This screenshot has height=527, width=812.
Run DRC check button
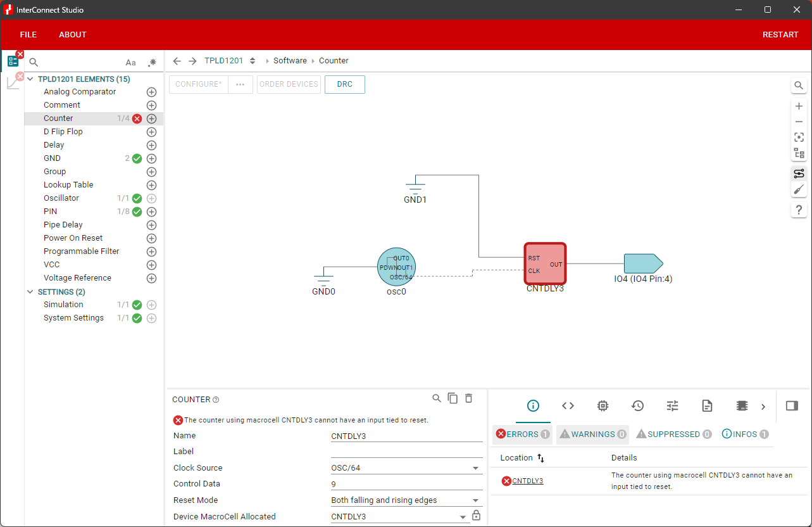click(x=345, y=84)
